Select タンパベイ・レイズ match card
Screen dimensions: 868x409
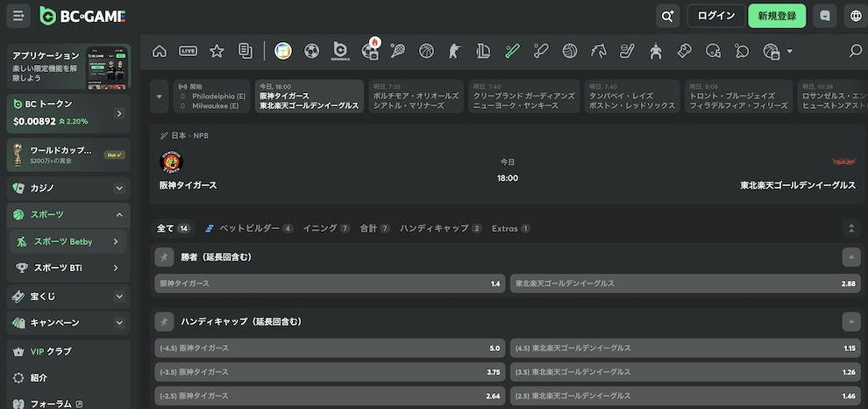(632, 97)
